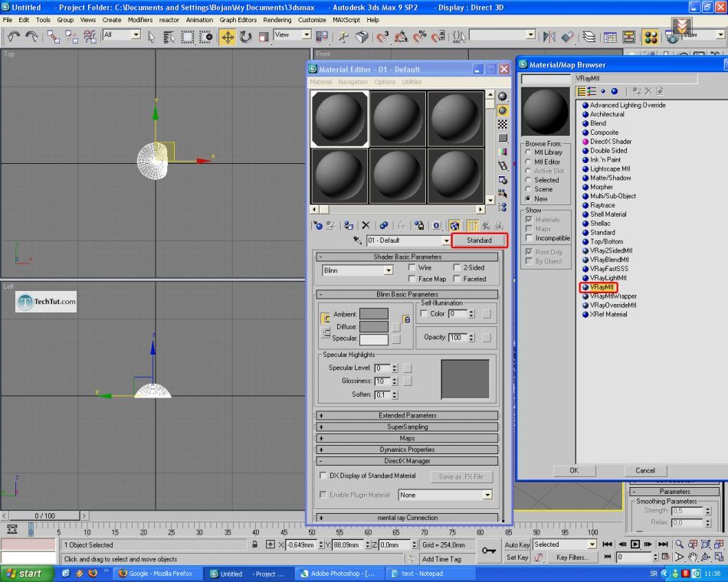Click Cancel in Material/Map Browser

645,471
